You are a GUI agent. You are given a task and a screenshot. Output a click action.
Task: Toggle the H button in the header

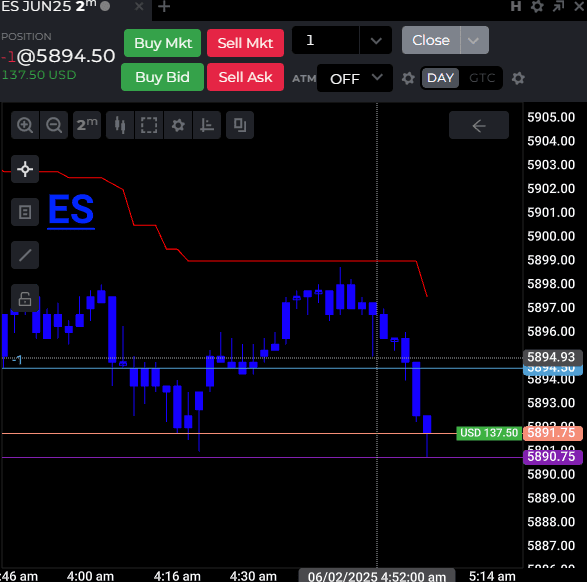click(515, 6)
